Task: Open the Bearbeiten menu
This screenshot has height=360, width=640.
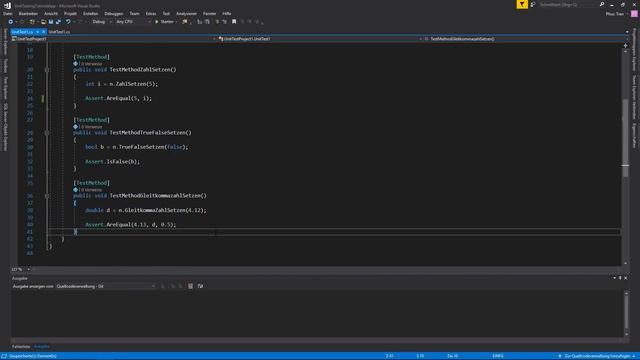Action: click(x=28, y=13)
